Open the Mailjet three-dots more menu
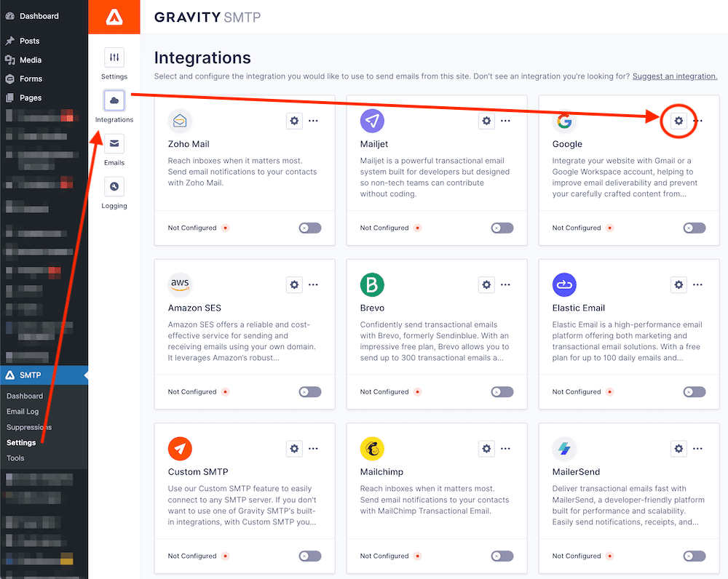Viewport: 728px width, 579px height. tap(505, 121)
